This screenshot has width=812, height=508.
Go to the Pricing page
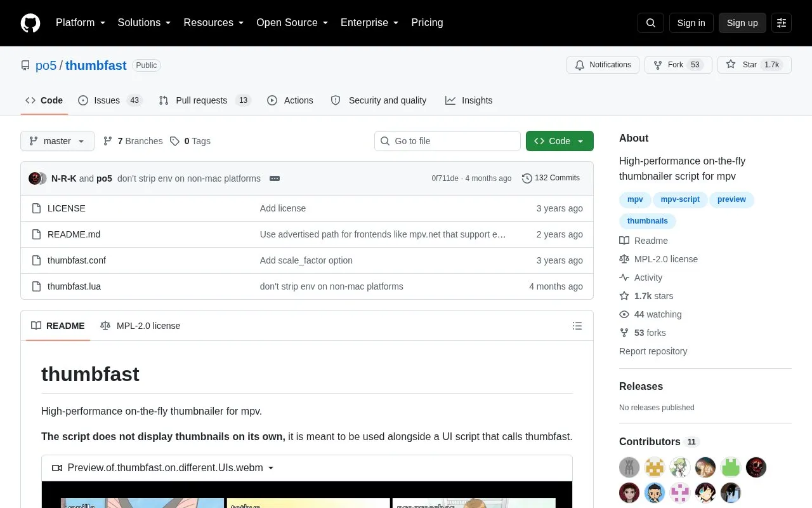[427, 23]
